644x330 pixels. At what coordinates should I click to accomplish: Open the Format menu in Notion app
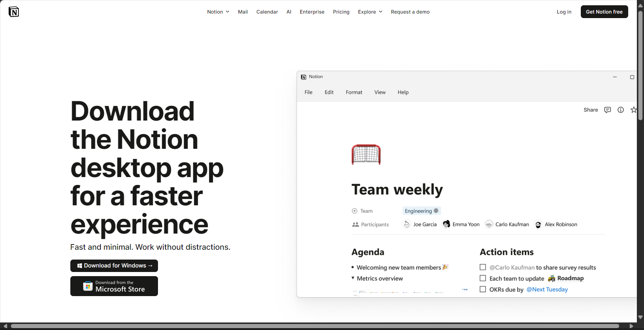354,92
